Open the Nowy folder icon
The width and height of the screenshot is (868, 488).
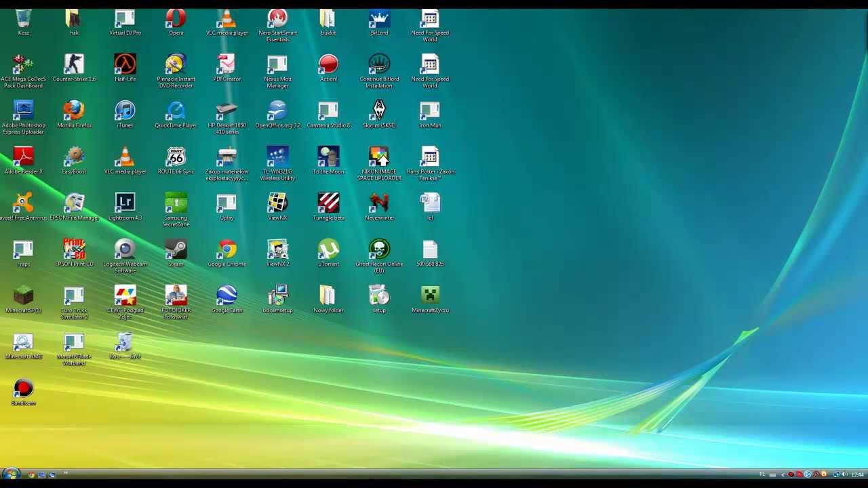328,300
